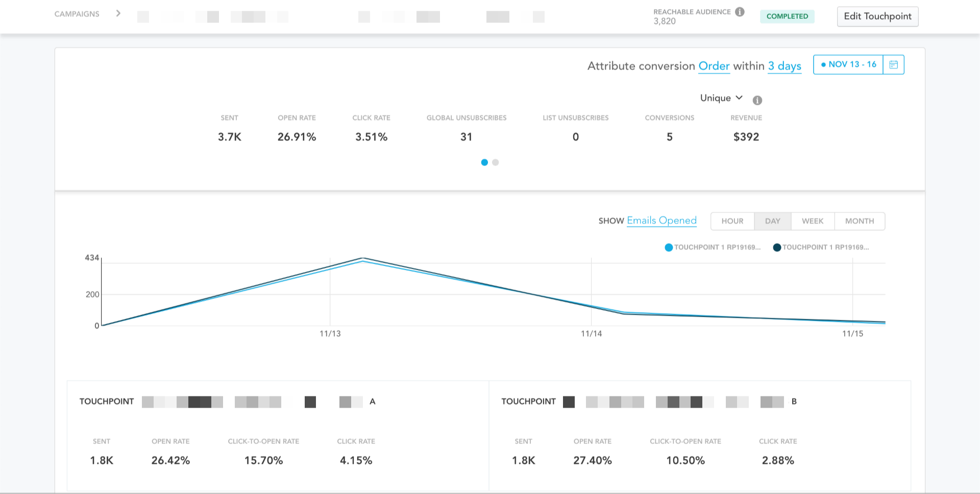Screen dimensions: 980x494
Task: Go back to Campaigns breadcrumb
Action: click(x=77, y=14)
